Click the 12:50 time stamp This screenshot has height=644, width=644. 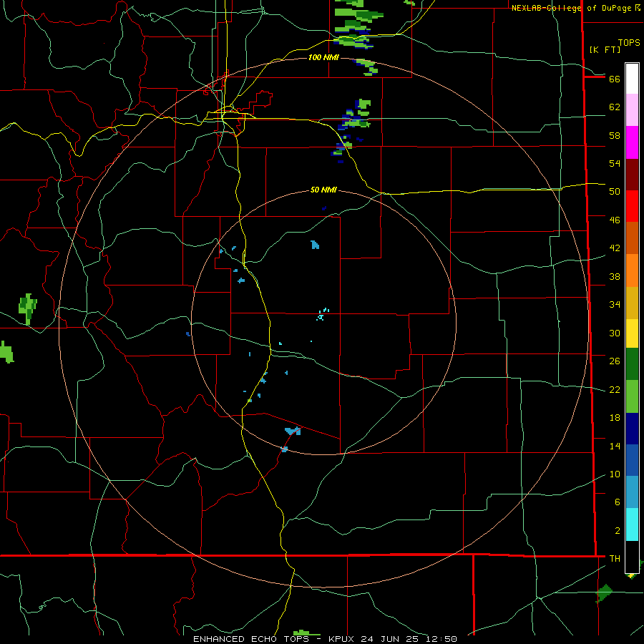tap(443, 639)
